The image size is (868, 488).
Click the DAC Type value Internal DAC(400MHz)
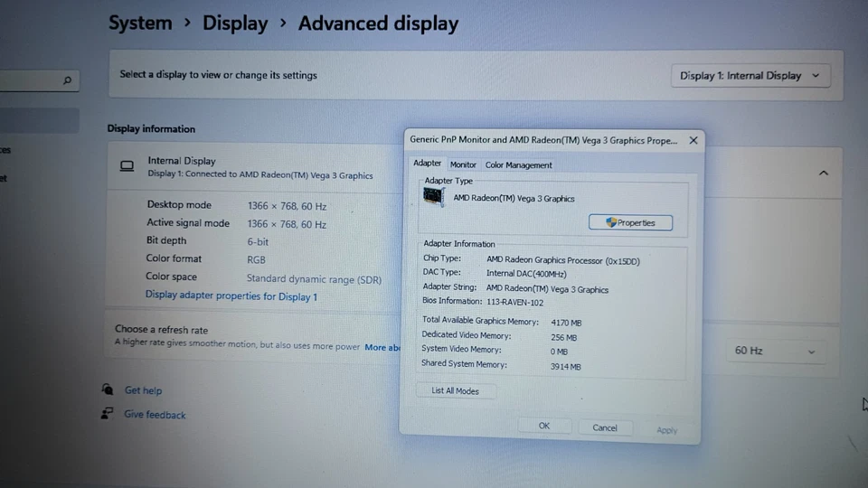(x=526, y=273)
